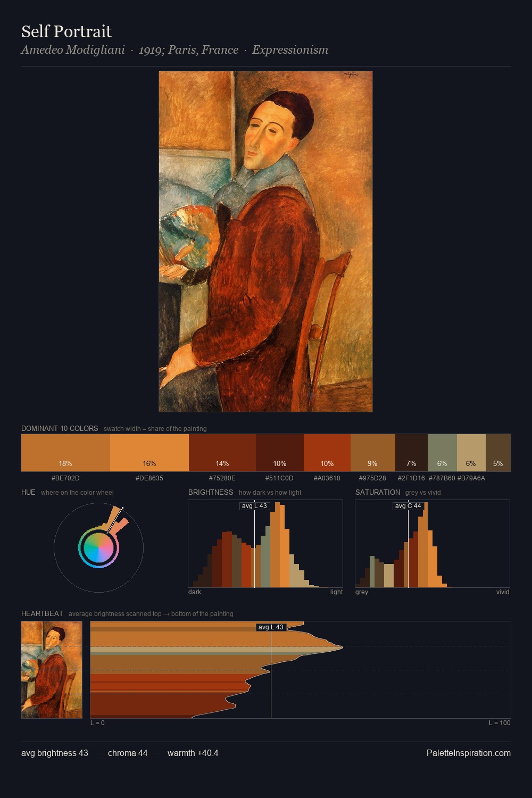Image resolution: width=532 pixels, height=798 pixels.
Task: Click the "Self Portrait" title
Action: click(66, 31)
